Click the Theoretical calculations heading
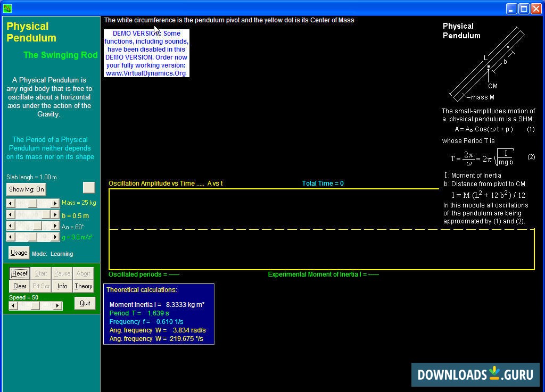The image size is (545, 392). (142, 289)
